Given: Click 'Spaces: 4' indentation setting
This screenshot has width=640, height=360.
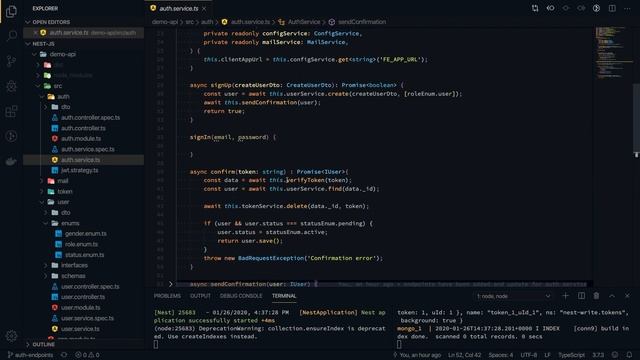Looking at the screenshot, I should point(501,355).
